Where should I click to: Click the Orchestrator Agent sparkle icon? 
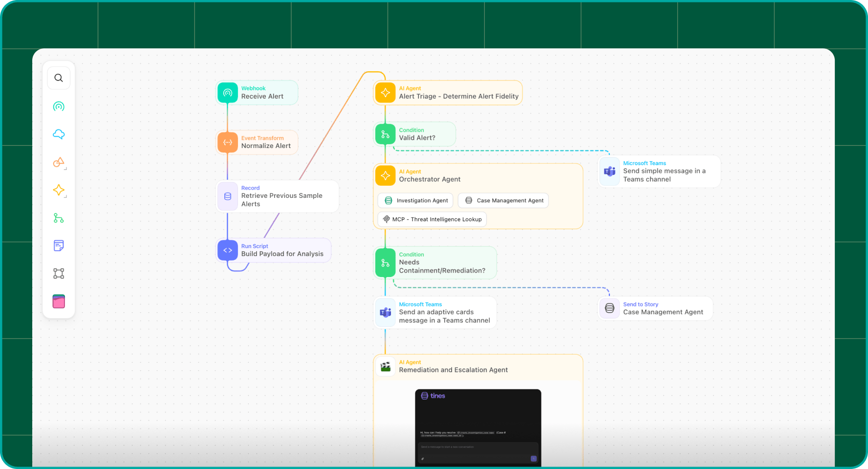tap(386, 175)
